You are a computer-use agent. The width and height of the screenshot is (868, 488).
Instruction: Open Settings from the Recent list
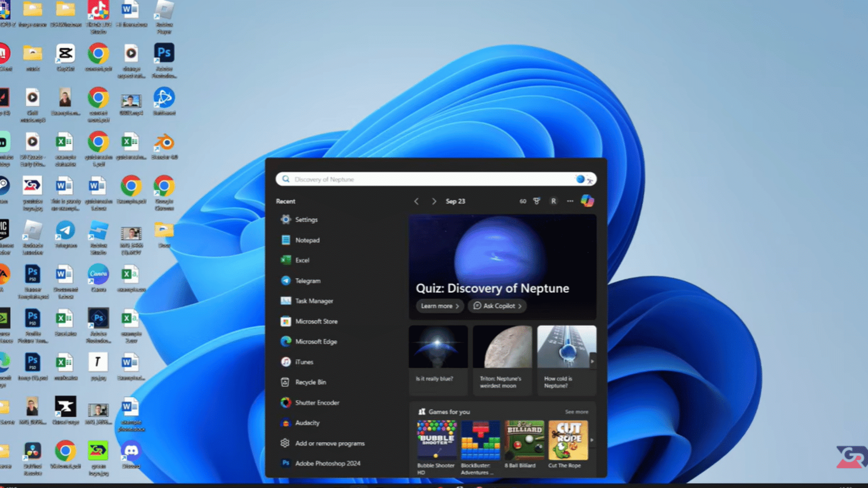pyautogui.click(x=299, y=220)
